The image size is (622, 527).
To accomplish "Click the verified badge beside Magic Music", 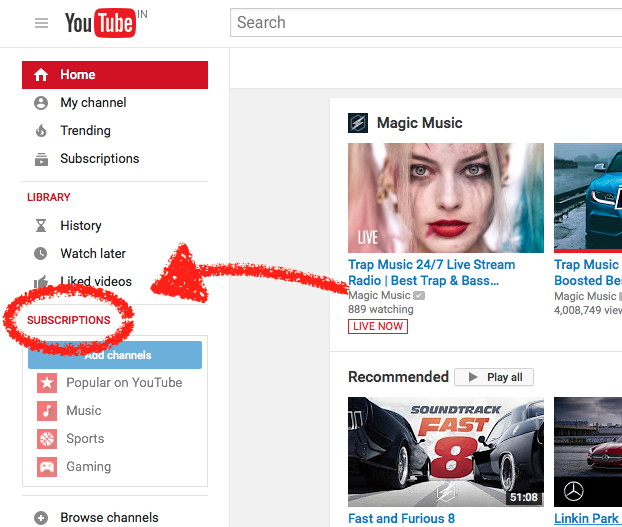I will click(419, 295).
